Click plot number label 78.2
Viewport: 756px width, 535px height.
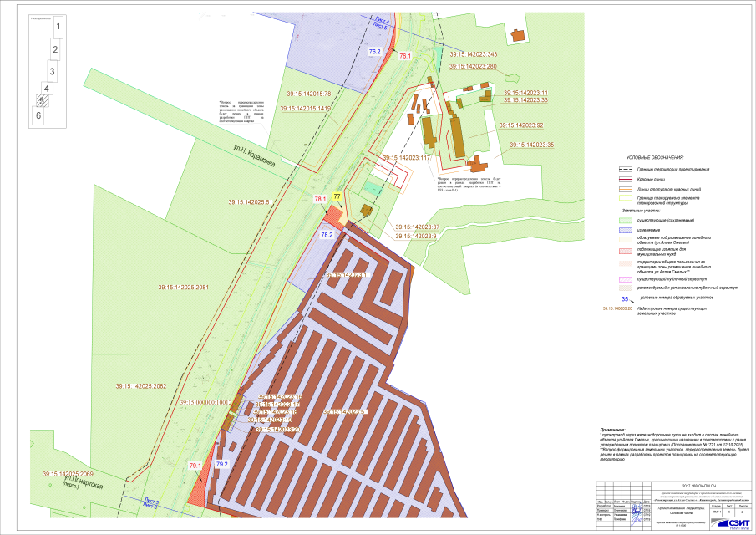click(x=327, y=236)
